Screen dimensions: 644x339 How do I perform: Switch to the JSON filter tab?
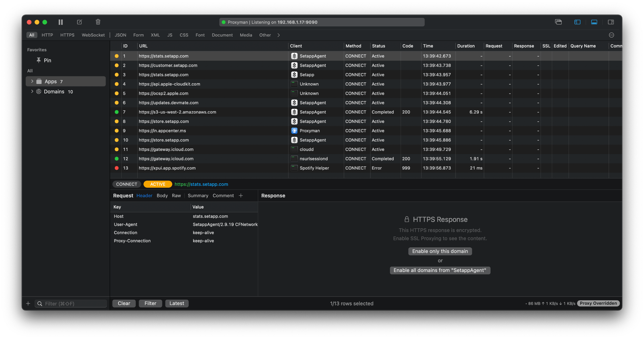coord(120,35)
